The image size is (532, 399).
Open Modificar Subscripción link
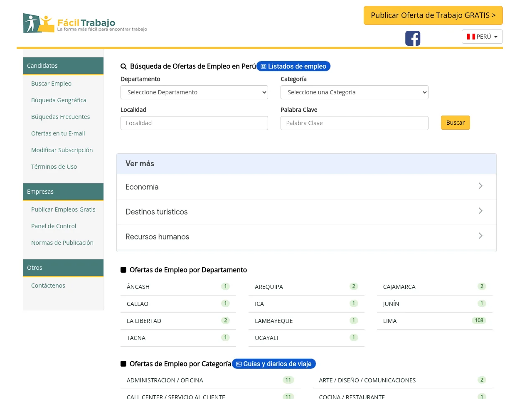pyautogui.click(x=62, y=150)
